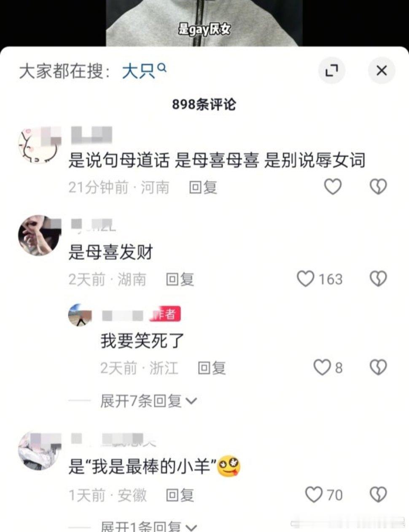The height and width of the screenshot is (532, 409).
Task: Like the 河南 comment about 母道话
Action: tap(332, 187)
